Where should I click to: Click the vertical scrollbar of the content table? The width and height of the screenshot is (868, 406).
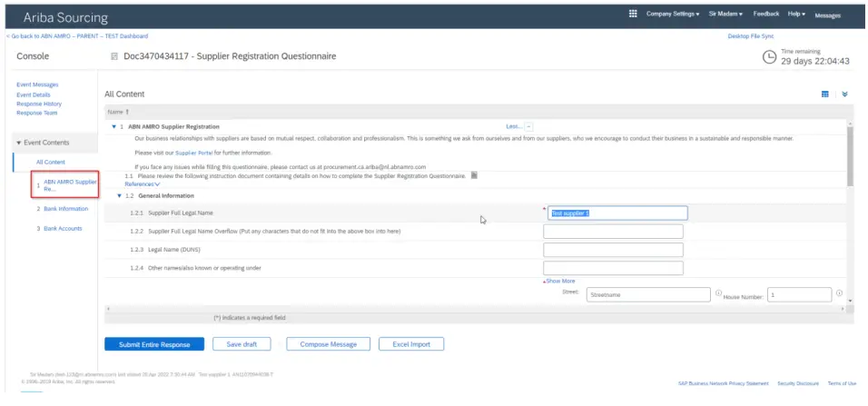click(x=850, y=155)
